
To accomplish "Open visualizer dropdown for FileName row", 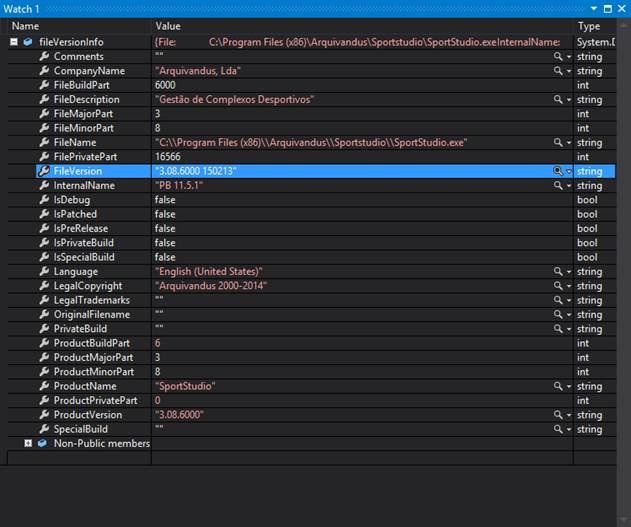I will point(569,143).
